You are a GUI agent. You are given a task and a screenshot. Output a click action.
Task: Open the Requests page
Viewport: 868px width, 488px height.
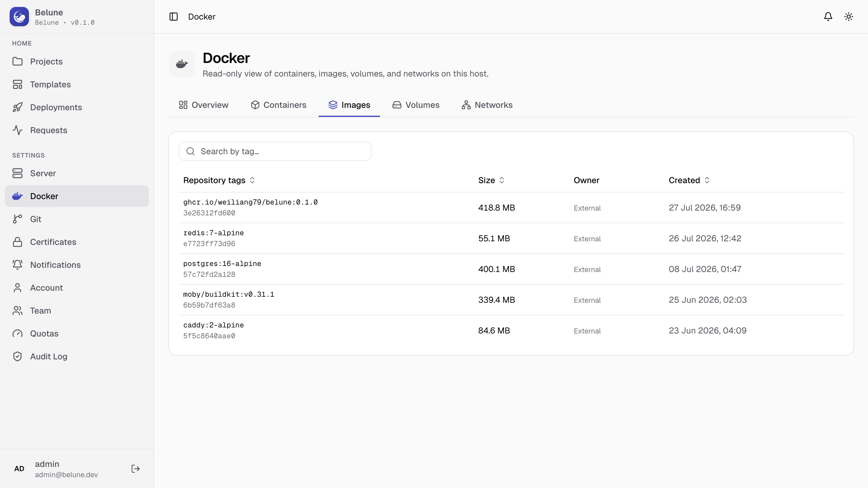(x=77, y=130)
